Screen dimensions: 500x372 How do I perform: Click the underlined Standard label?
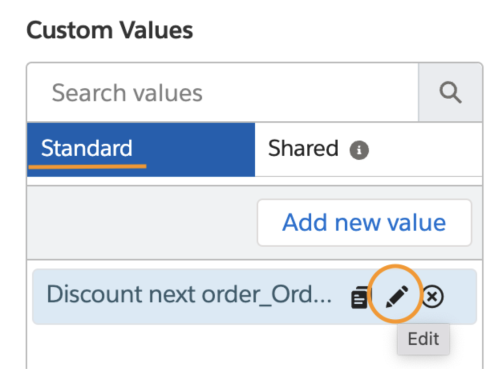87,148
